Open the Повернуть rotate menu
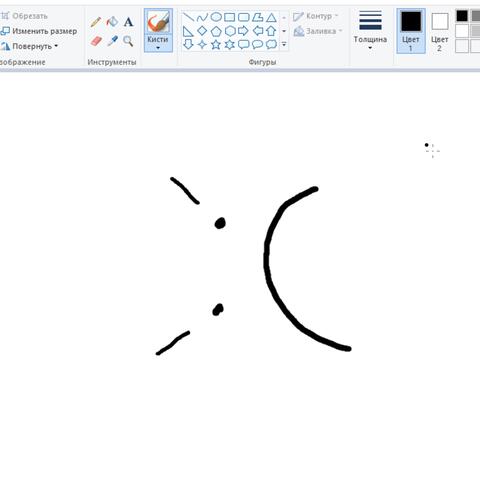Screen dimensions: 480x480 point(29,46)
